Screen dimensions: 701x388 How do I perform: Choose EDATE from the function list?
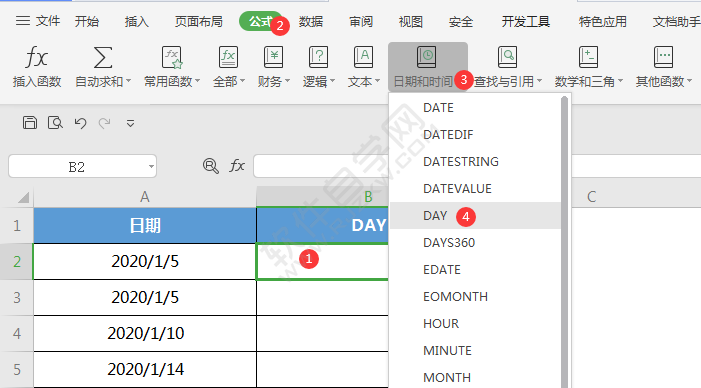pos(475,270)
